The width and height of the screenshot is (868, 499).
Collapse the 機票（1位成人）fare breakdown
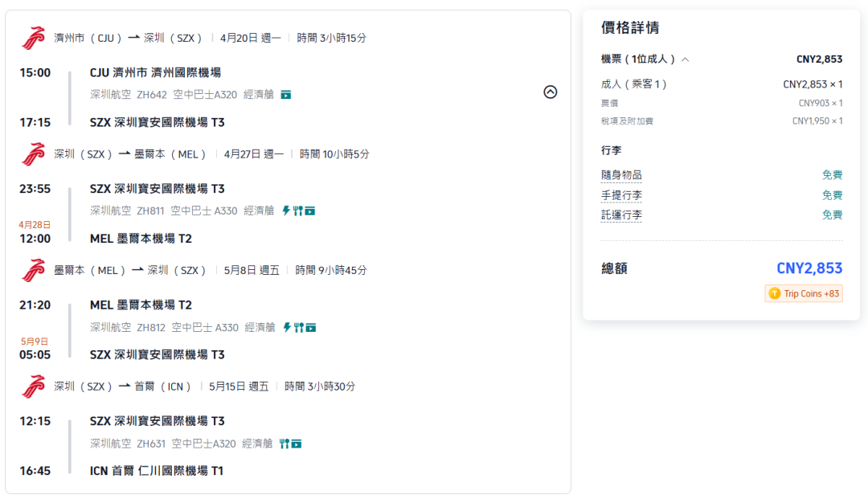684,59
